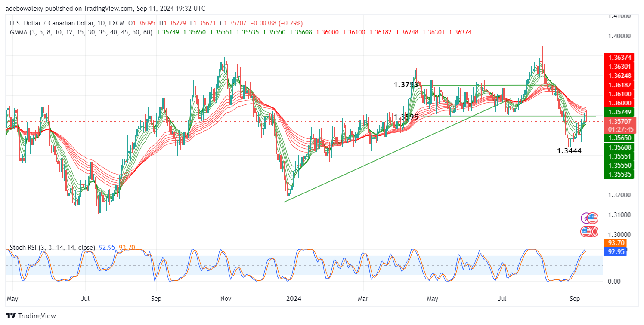Image resolution: width=644 pixels, height=325 pixels.
Task: Click the 1.30000 price-axis label
Action: (x=619, y=235)
